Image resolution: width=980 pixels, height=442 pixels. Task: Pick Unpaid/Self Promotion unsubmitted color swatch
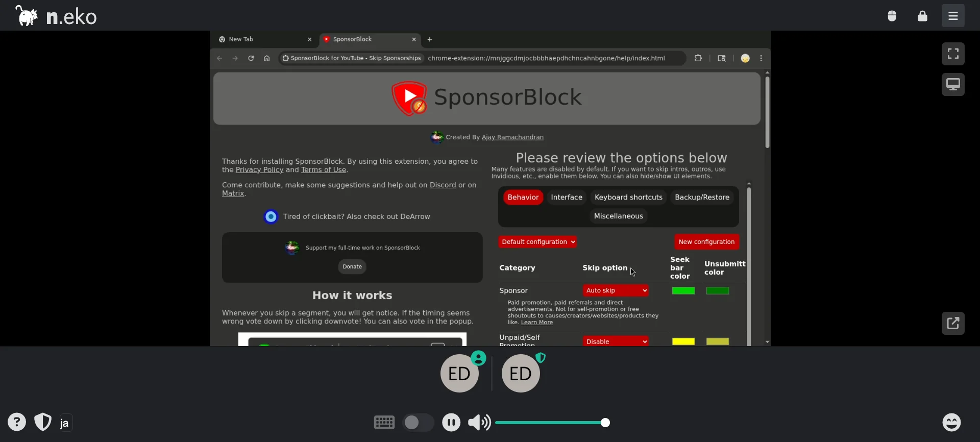(718, 341)
